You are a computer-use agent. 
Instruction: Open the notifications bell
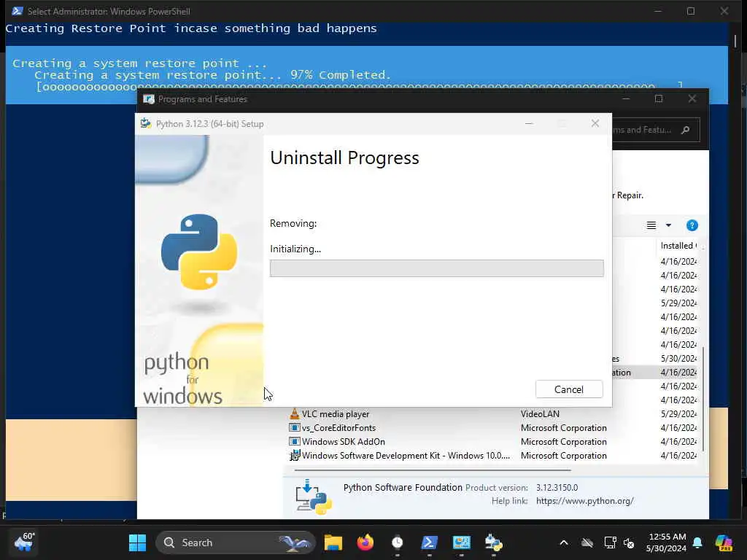coord(697,542)
